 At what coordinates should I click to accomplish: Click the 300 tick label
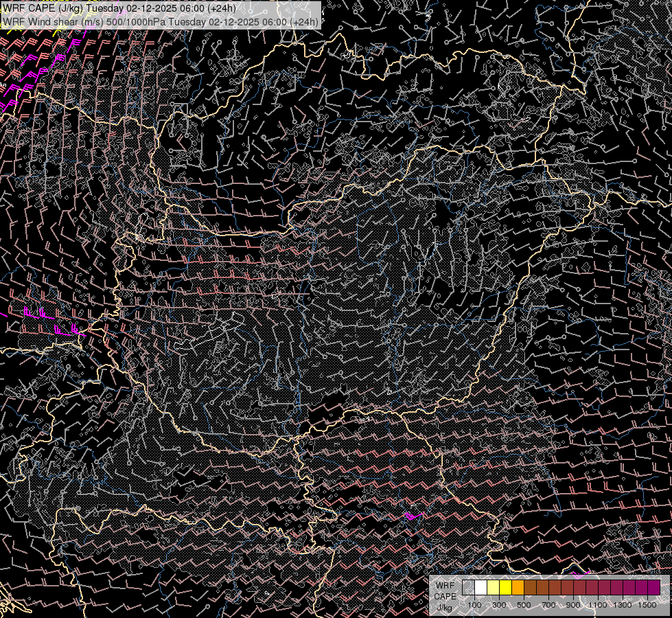tap(499, 605)
